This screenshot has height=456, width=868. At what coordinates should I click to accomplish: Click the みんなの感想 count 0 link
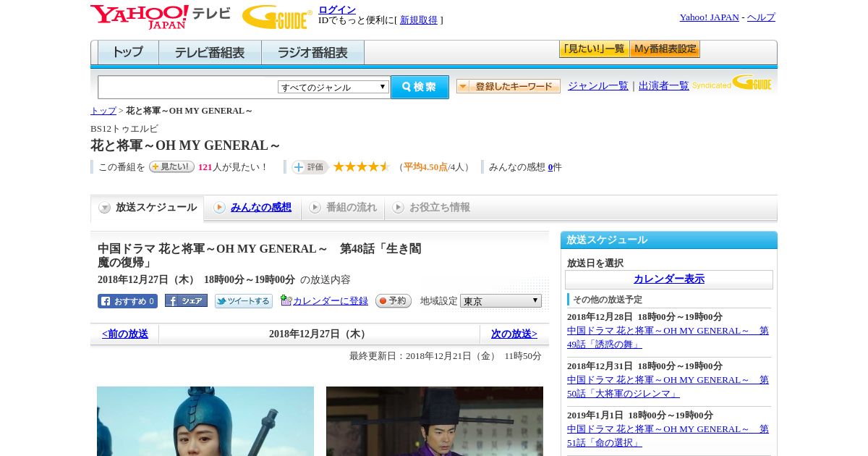click(550, 167)
